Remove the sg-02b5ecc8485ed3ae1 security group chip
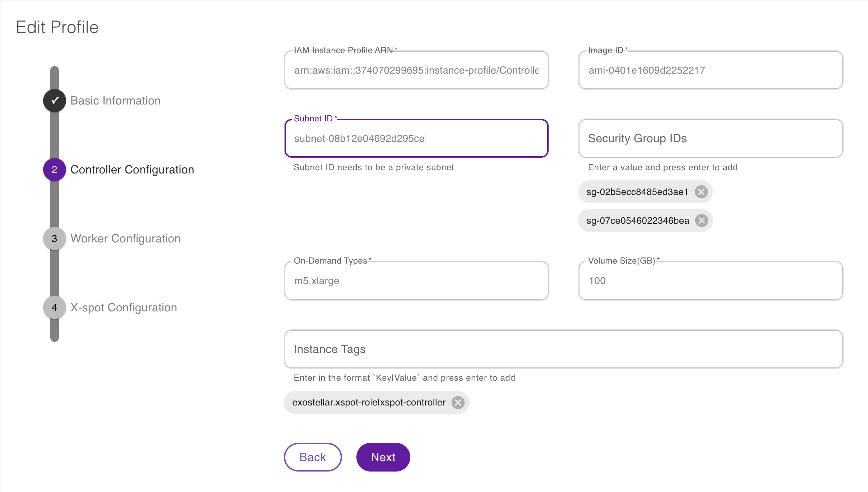 pyautogui.click(x=701, y=192)
